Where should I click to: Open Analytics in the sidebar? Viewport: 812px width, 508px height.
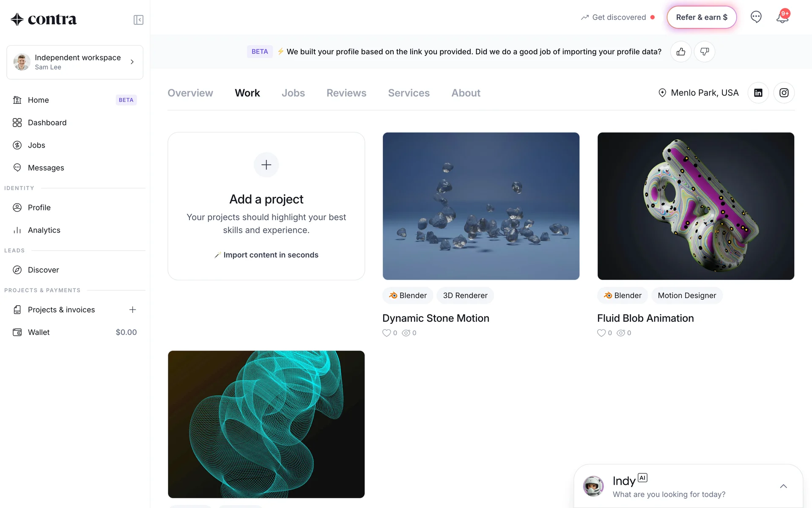click(44, 230)
